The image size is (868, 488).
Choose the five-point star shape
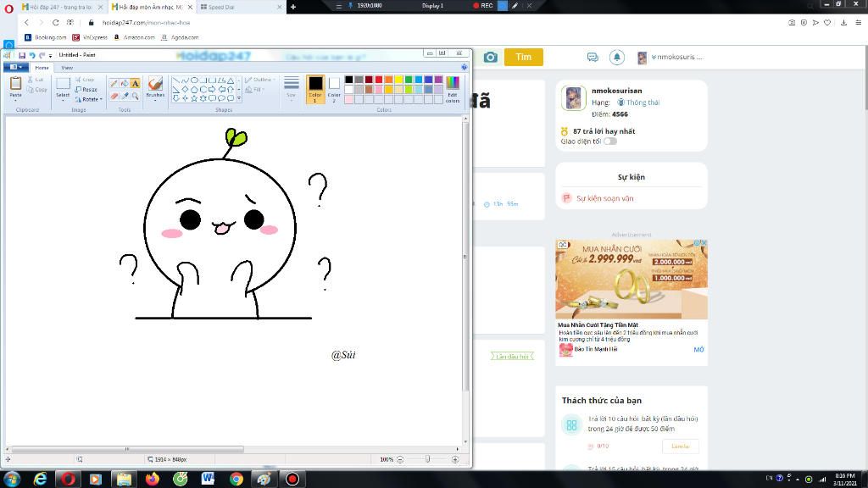point(194,98)
